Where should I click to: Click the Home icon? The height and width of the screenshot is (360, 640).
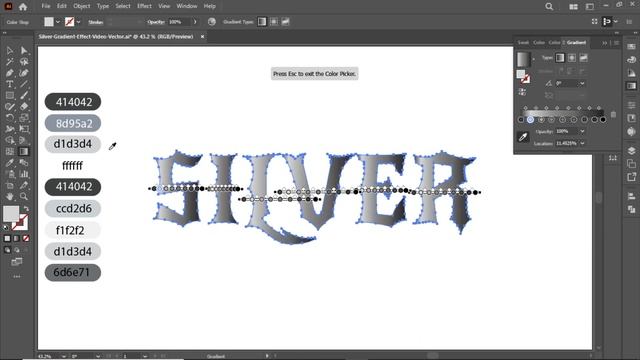coord(23,7)
